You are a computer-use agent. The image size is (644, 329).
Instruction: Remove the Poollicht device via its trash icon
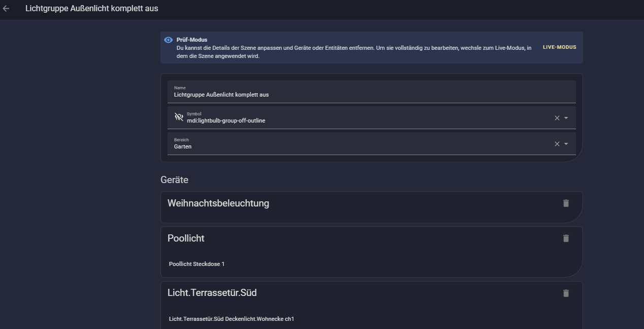[x=566, y=238]
